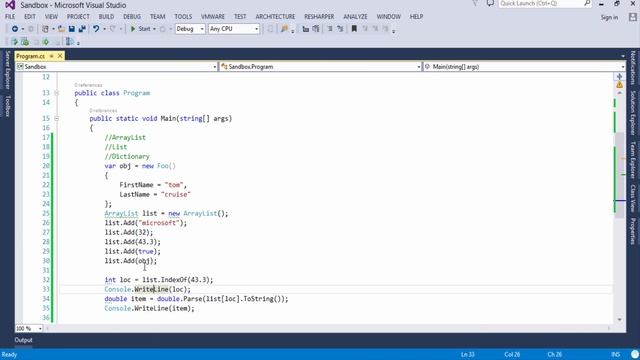640x360 pixels.
Task: Click the Sign in link
Action: tap(609, 17)
